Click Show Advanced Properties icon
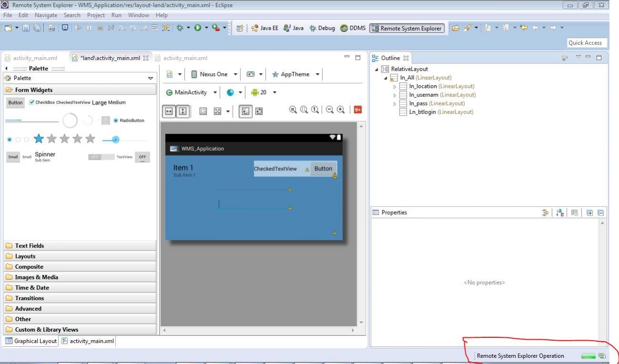Screen dimensions: 619x364 pos(546,213)
